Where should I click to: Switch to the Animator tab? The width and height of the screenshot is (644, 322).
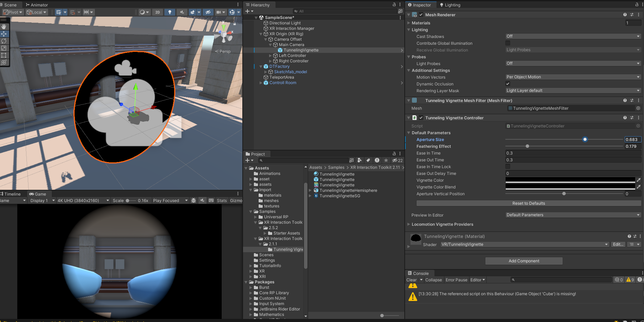click(x=37, y=5)
